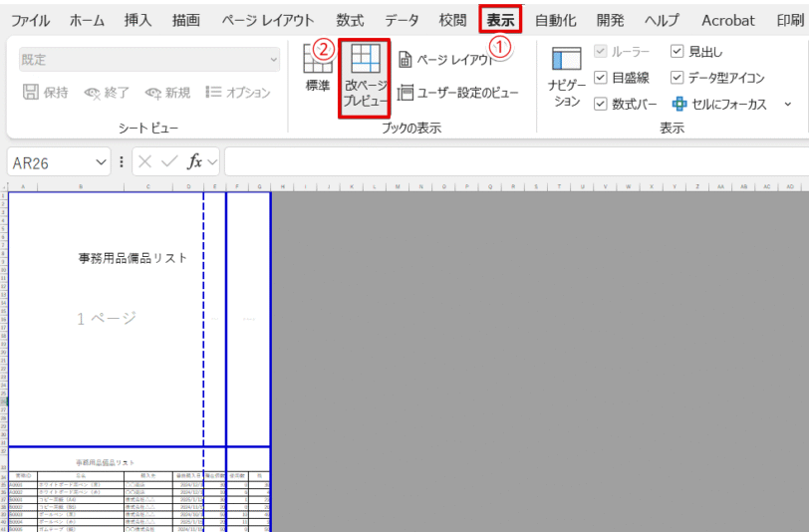Click column header B
Screen dimensions: 809x532
[81, 186]
